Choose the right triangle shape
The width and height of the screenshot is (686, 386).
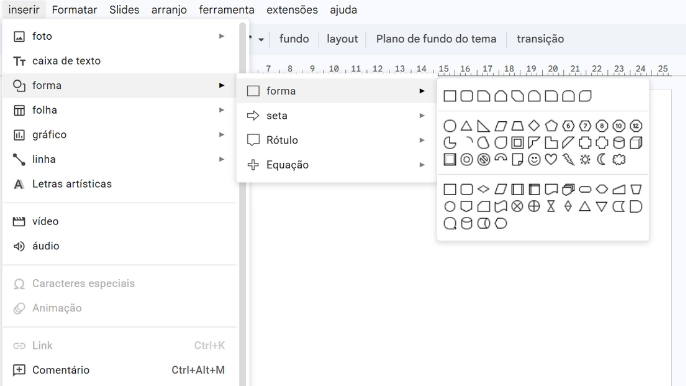(483, 126)
